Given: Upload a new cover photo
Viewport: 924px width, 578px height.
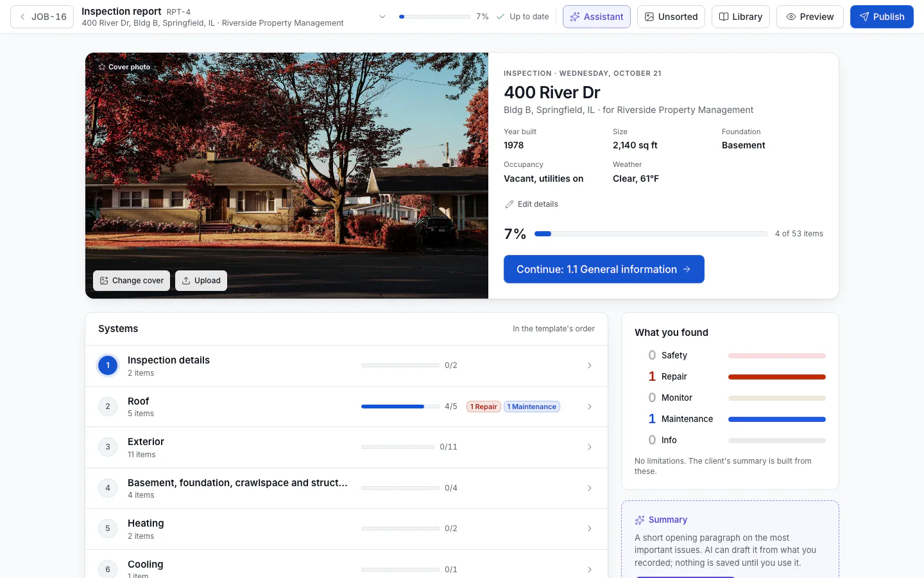Looking at the screenshot, I should 201,281.
